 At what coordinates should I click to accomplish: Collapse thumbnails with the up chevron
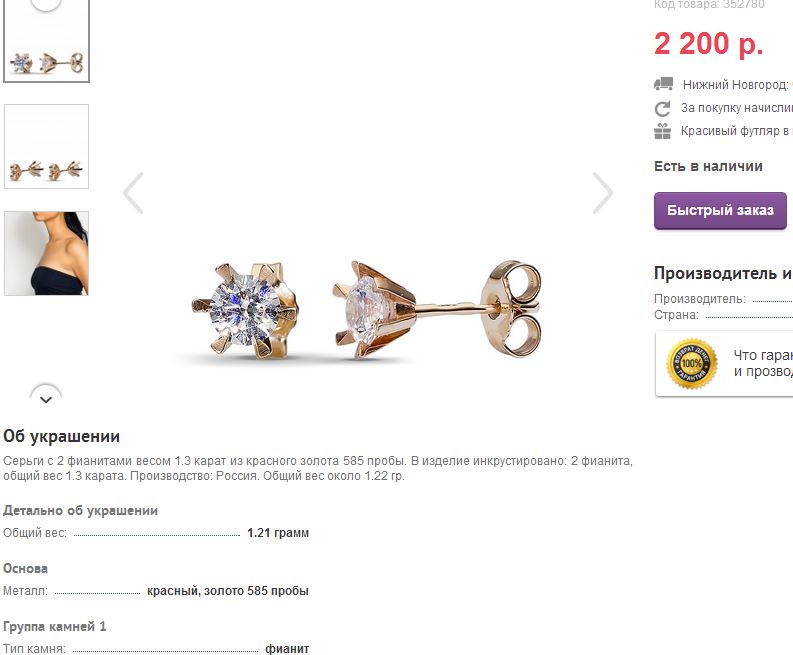pos(46,5)
